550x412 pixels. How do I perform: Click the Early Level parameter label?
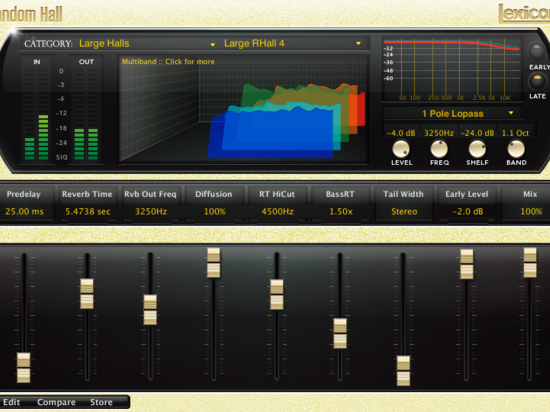pos(467,194)
